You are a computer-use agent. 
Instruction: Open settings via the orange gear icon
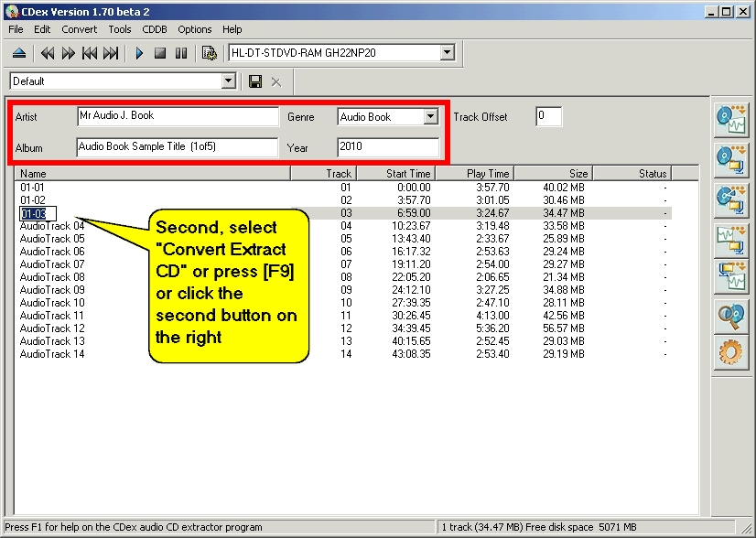pyautogui.click(x=731, y=352)
